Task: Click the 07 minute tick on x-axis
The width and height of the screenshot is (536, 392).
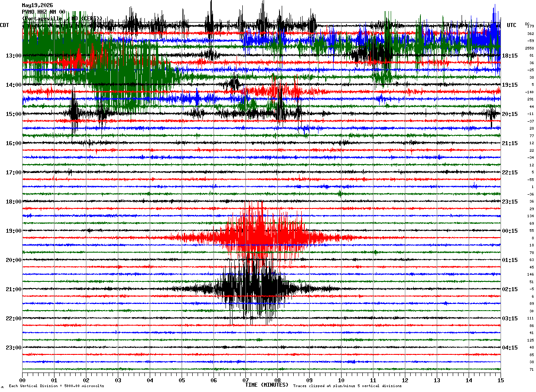Action: (x=245, y=380)
